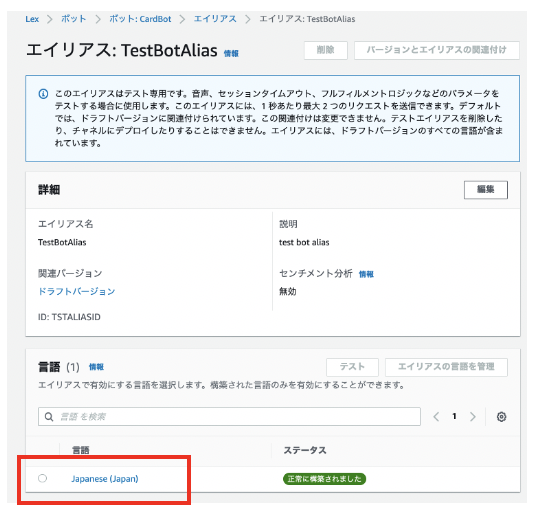Image resolution: width=536 pixels, height=522 pixels.
Task: Open the Japanese (Japan) language link
Action: [105, 479]
